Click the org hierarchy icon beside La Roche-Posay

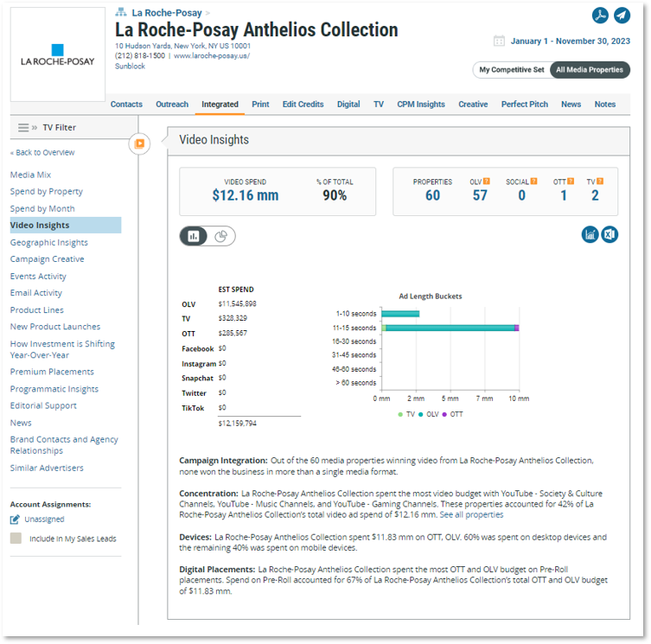pyautogui.click(x=121, y=12)
